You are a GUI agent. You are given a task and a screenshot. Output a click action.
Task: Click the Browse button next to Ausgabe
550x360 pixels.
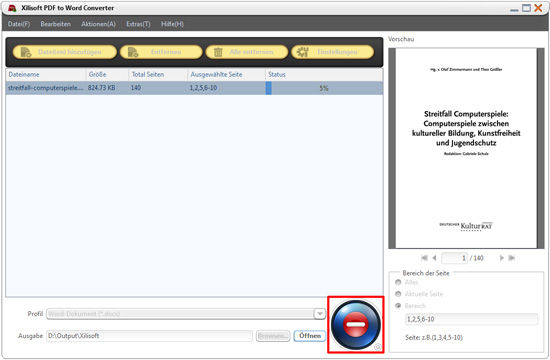(x=273, y=336)
